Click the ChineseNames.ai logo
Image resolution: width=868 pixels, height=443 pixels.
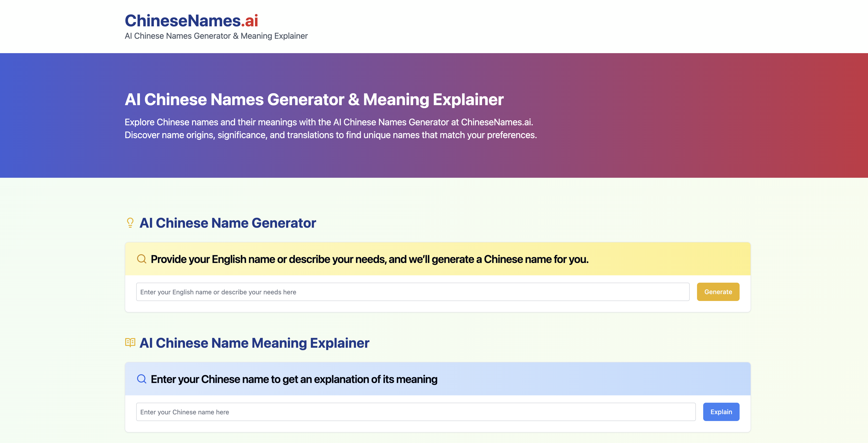(x=191, y=21)
